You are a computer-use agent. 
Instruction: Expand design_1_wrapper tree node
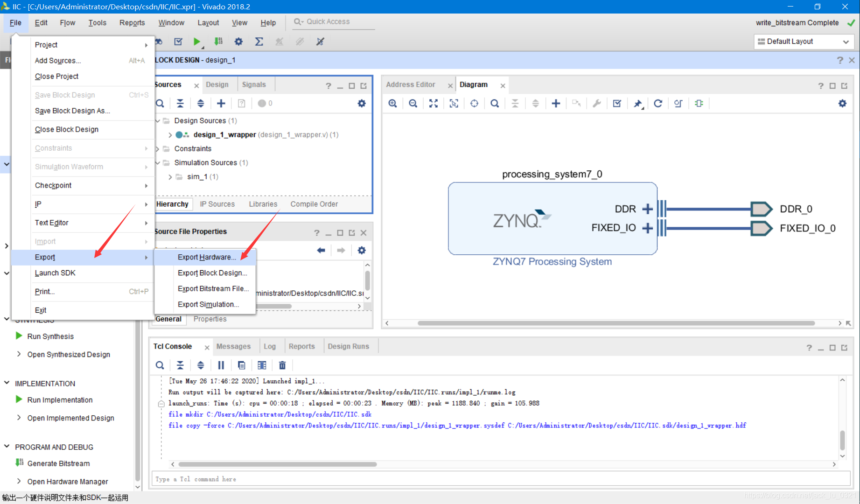[x=170, y=135]
